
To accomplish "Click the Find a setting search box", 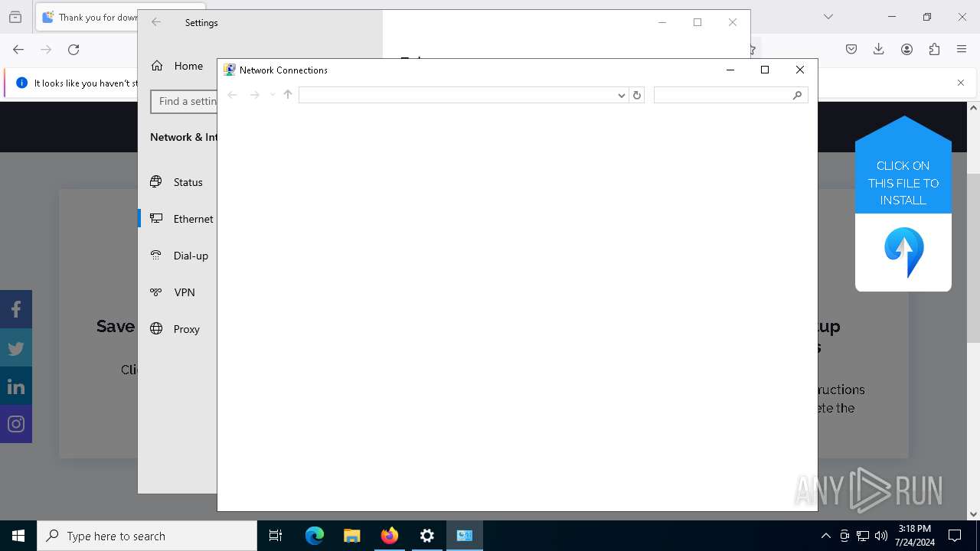I will click(185, 101).
